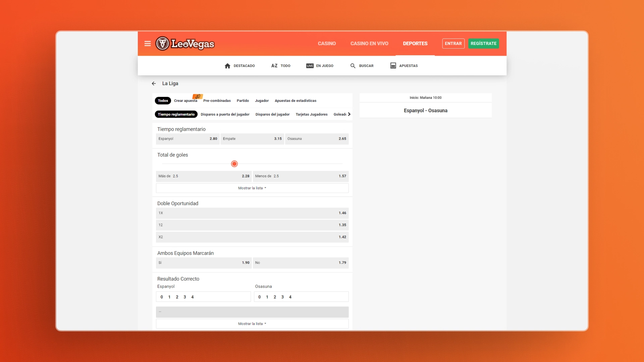Screen dimensions: 644x362
Task: Select the APUESTAS betslip icon
Action: [x=392, y=65]
